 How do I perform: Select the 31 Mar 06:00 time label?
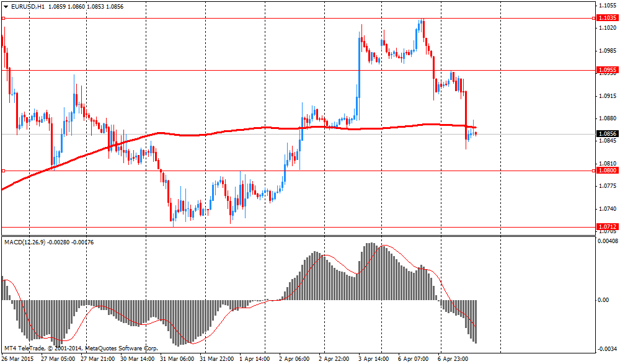click(177, 359)
